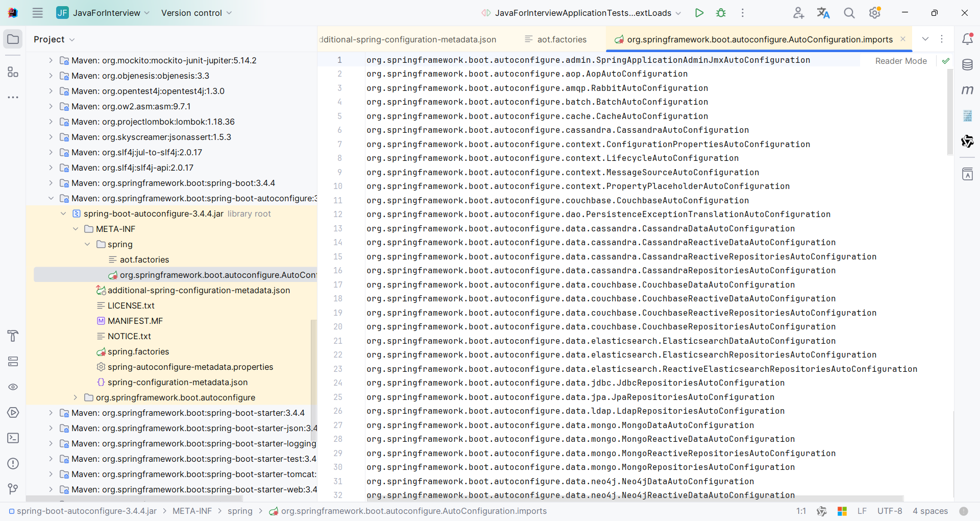
Task: Select spring-configuration-metadata.json file
Action: click(178, 382)
